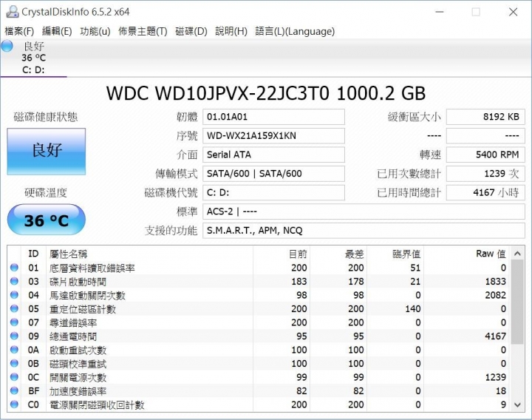This screenshot has width=532, height=420.
Task: Click the status orb for attribute 03
Action: point(14,281)
